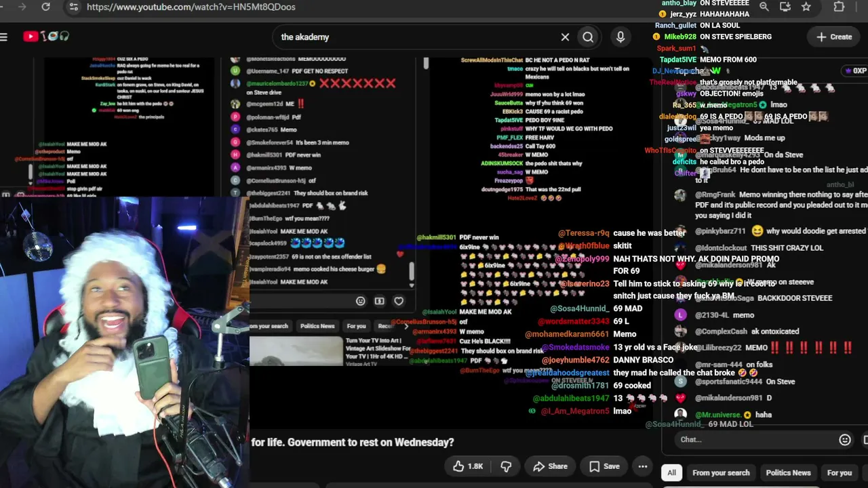Select 'From your search' chip below chat

[x=721, y=473]
